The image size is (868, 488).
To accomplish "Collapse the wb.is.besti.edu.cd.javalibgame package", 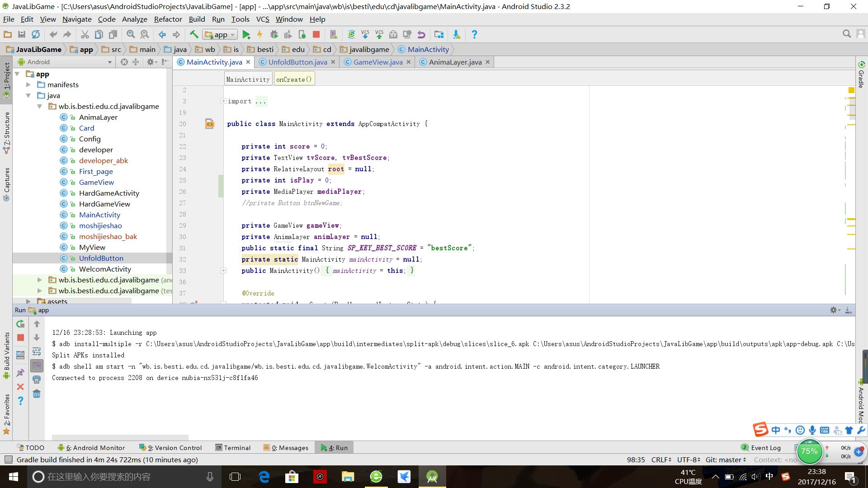I will [39, 106].
